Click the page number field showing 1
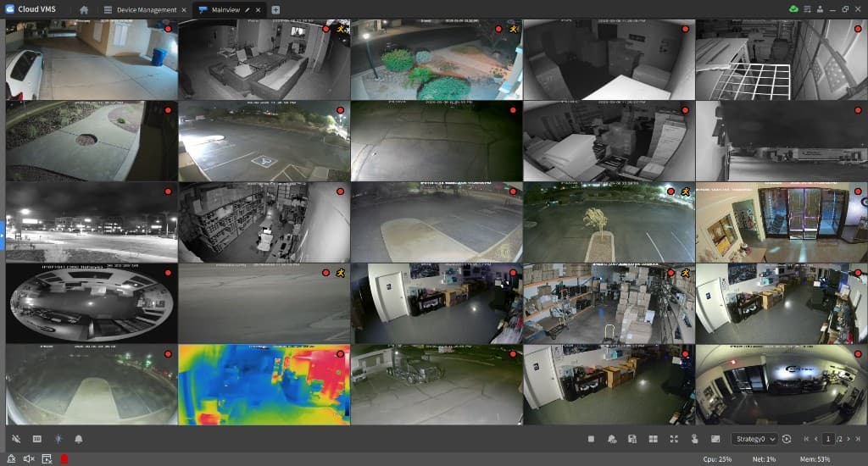The image size is (868, 466). click(828, 439)
